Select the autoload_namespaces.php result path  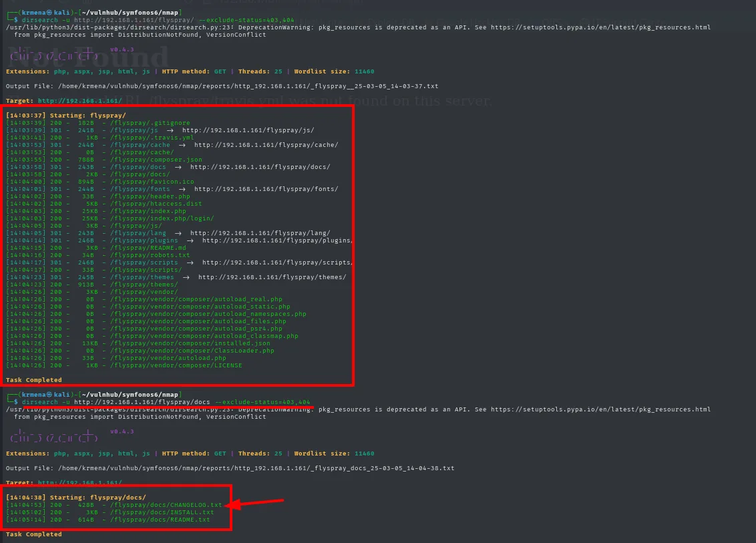(x=208, y=314)
